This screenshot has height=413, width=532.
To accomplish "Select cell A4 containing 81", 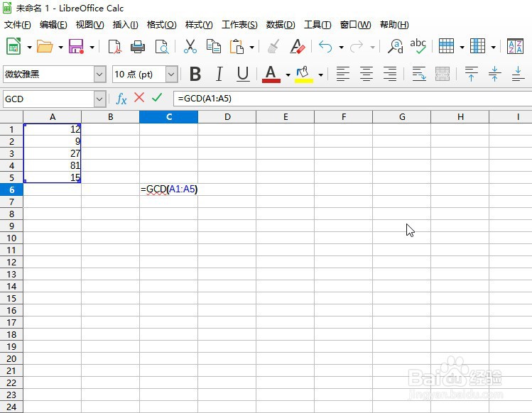I will pyautogui.click(x=53, y=165).
